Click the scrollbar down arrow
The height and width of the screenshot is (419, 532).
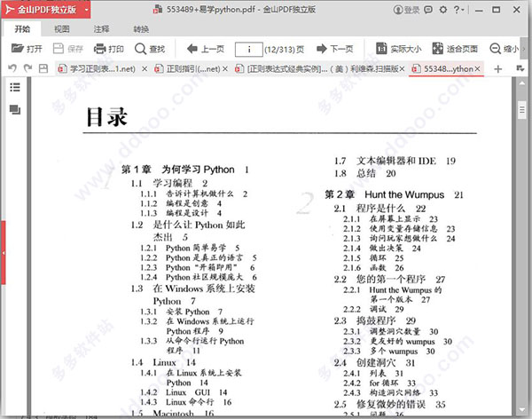tap(522, 410)
